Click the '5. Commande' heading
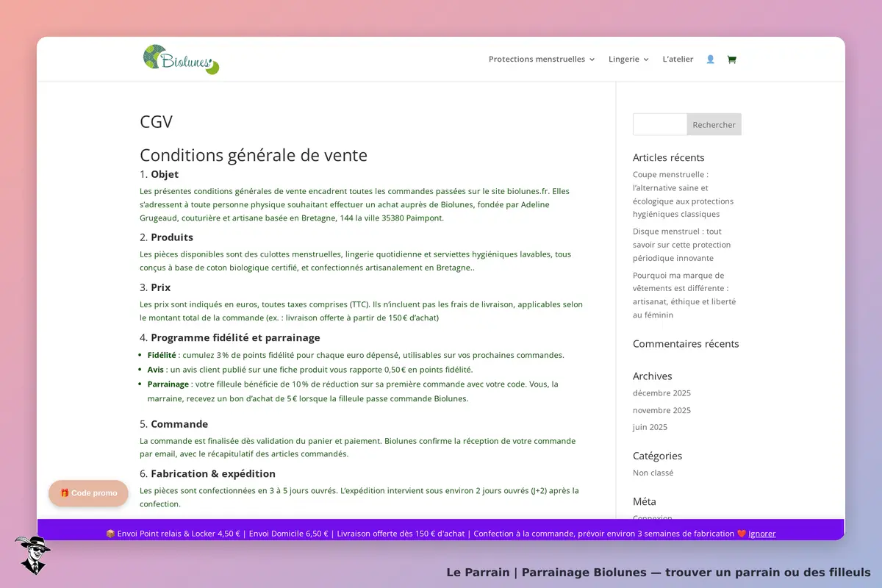The width and height of the screenshot is (882, 588). [173, 424]
